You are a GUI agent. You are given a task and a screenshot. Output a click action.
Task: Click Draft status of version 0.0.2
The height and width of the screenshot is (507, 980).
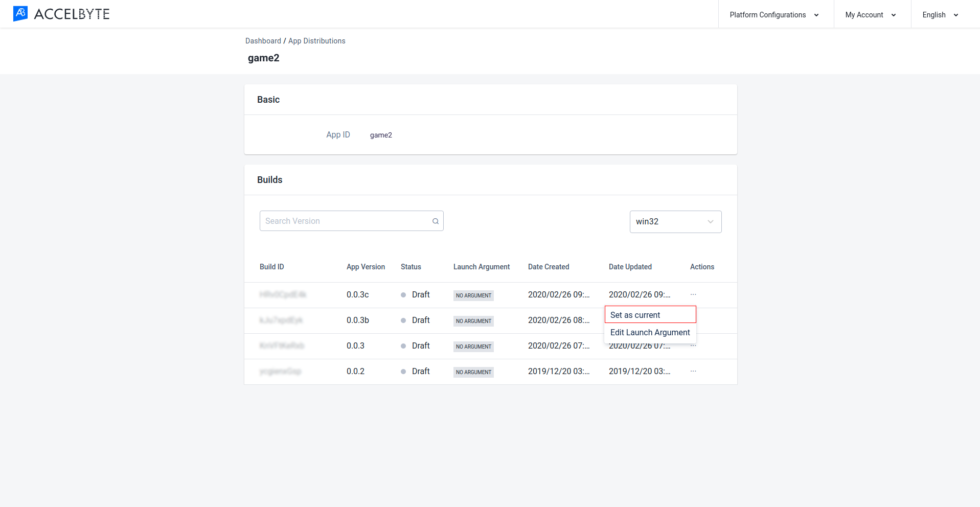[415, 371]
